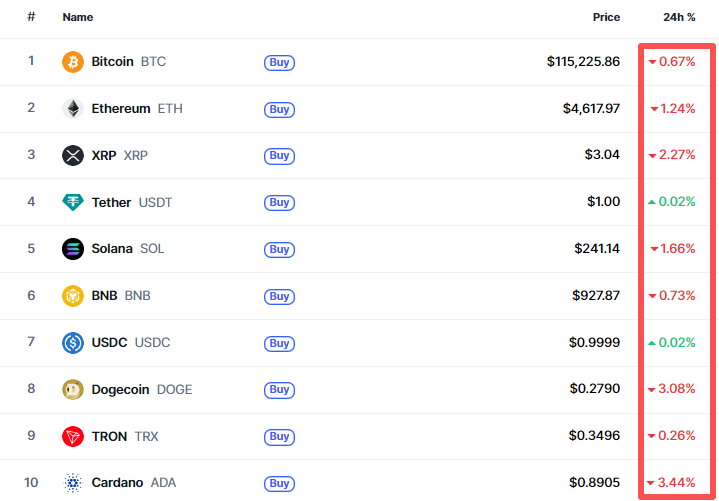Open the Cardano logo icon
Screen dimensions: 719x501
point(73,483)
